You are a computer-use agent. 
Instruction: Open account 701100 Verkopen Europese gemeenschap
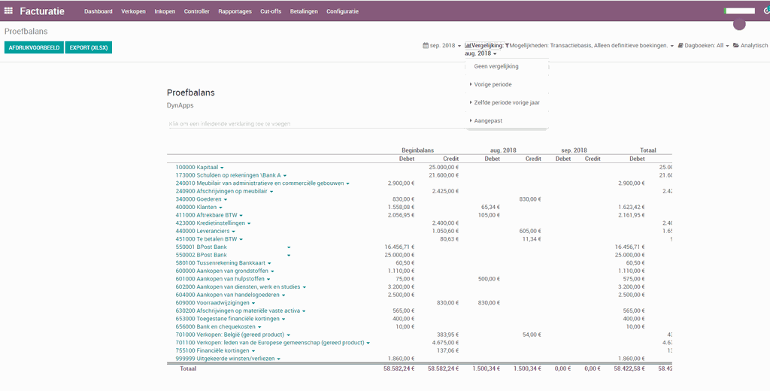(273, 343)
